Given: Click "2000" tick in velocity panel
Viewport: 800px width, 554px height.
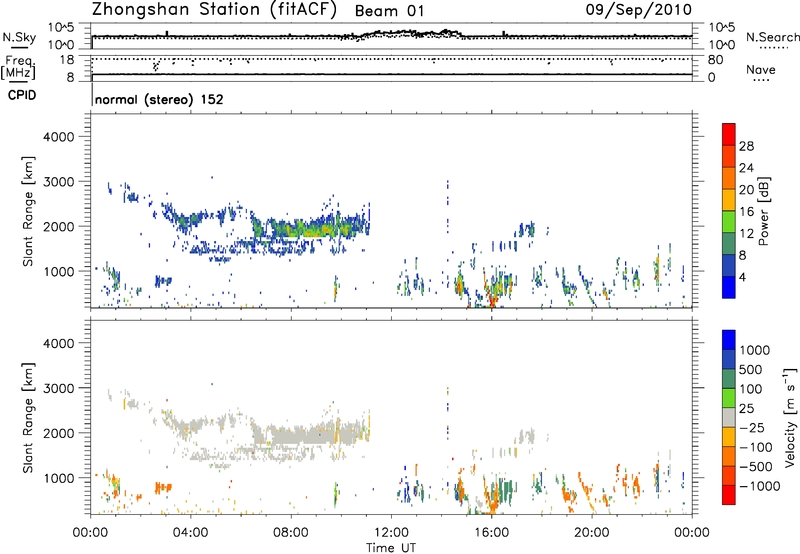Looking at the screenshot, I should (x=59, y=434).
